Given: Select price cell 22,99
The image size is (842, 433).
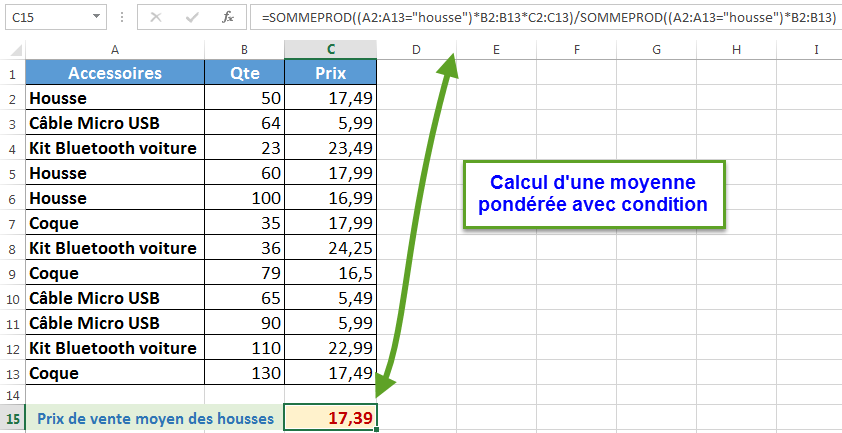Looking at the screenshot, I should click(331, 348).
